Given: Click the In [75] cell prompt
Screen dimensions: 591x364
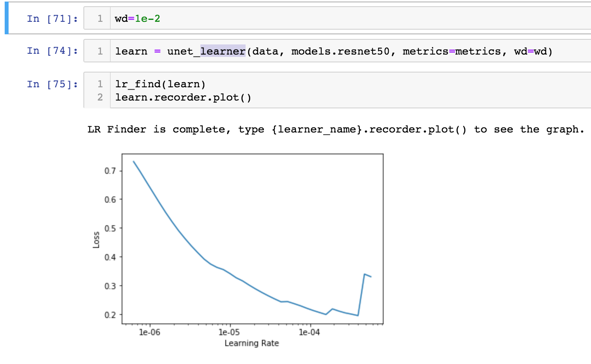Looking at the screenshot, I should (52, 84).
